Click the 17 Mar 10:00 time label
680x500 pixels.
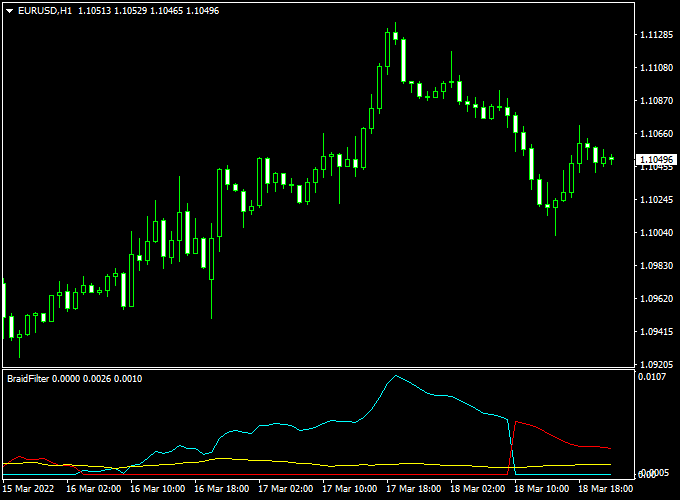(350, 489)
